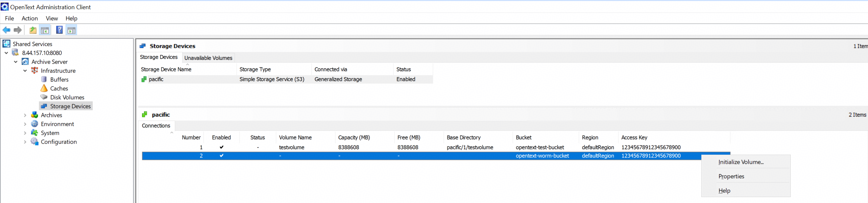This screenshot has width=868, height=203.
Task: Open help via the question mark icon
Action: [x=59, y=30]
